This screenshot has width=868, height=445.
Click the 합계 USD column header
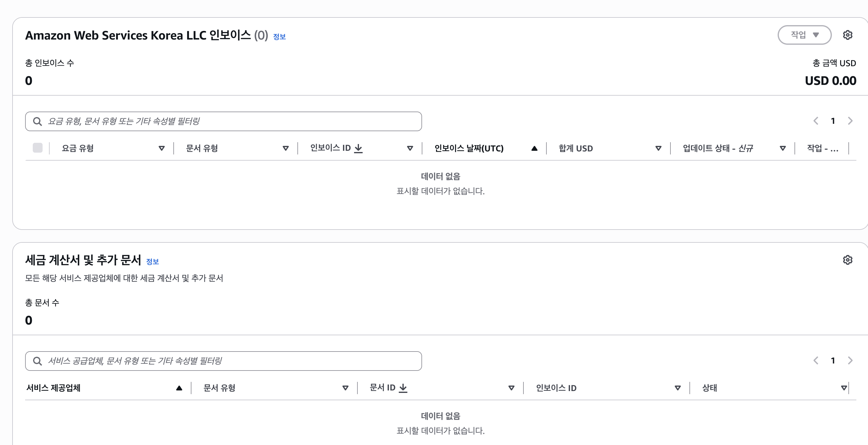(x=576, y=148)
